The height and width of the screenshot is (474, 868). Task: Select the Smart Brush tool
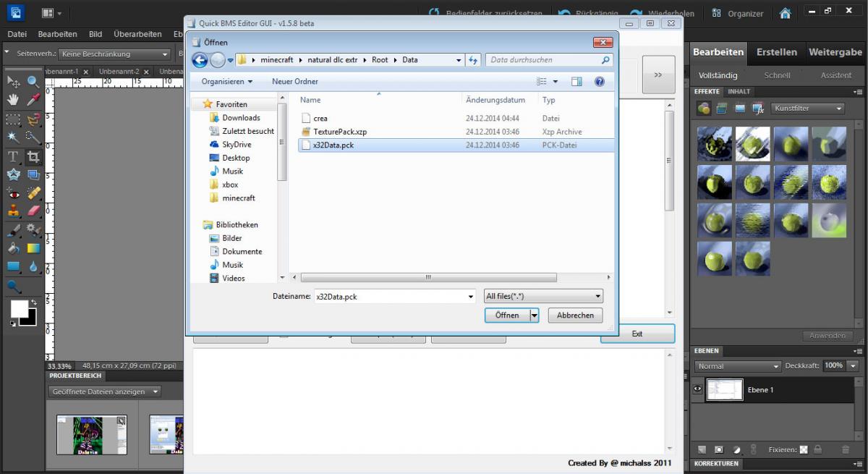tap(33, 230)
